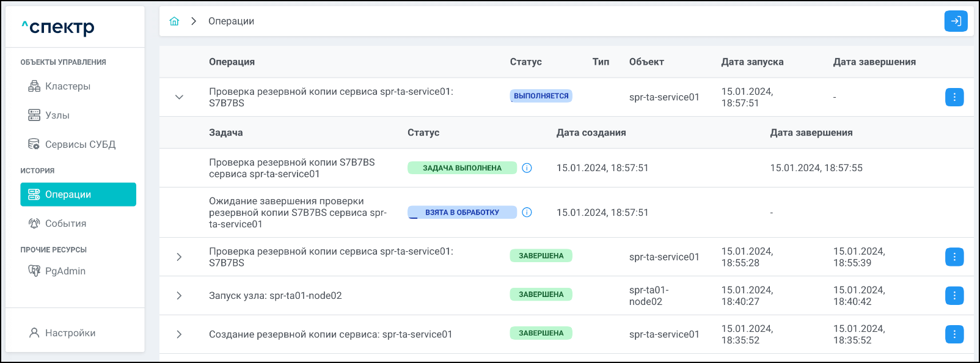Viewport: 980px width, 363px height.
Task: Open PgAdmin resource link
Action: coord(65,271)
